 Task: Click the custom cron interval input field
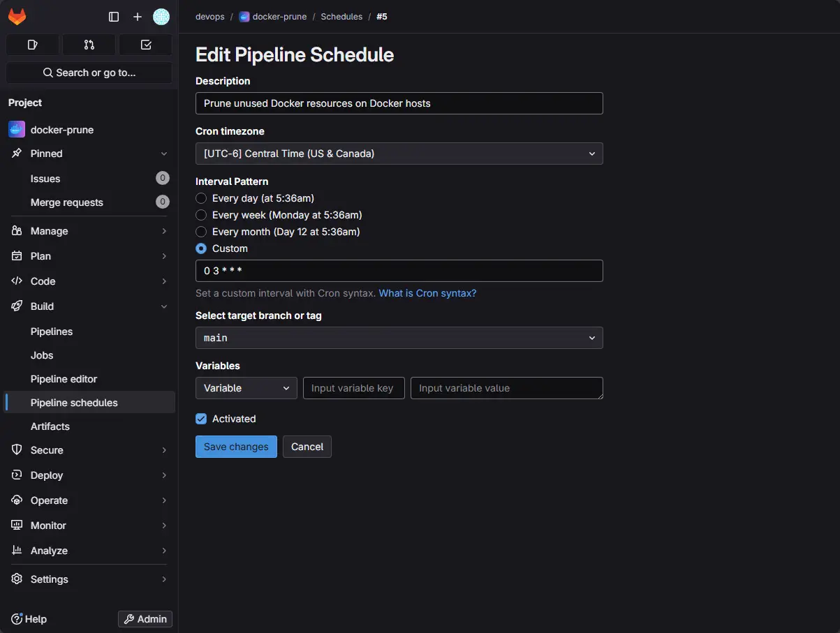399,271
